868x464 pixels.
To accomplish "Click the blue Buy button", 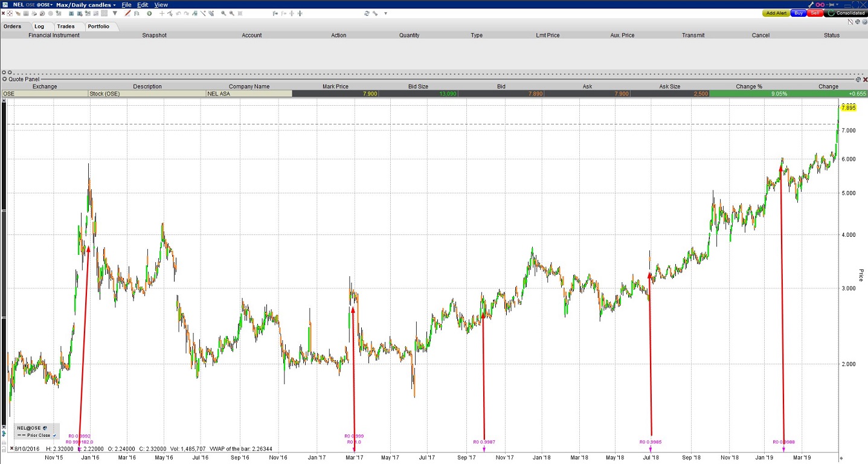I will tap(799, 13).
